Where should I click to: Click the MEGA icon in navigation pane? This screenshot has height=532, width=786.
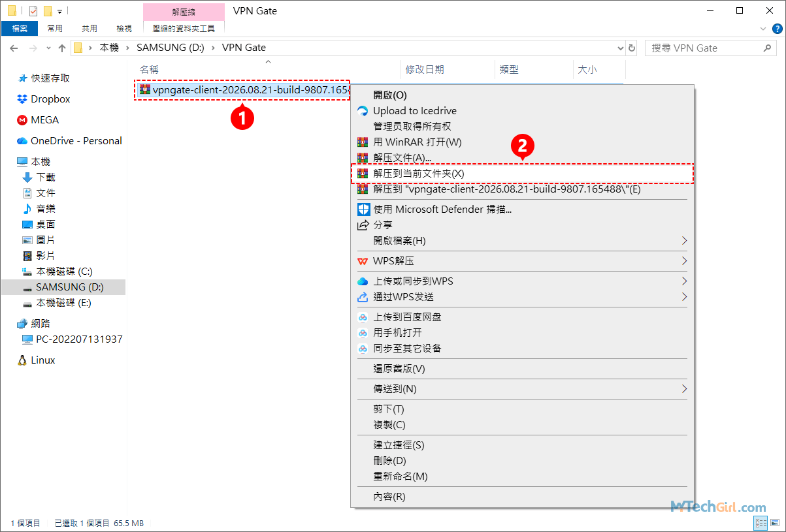tap(22, 120)
